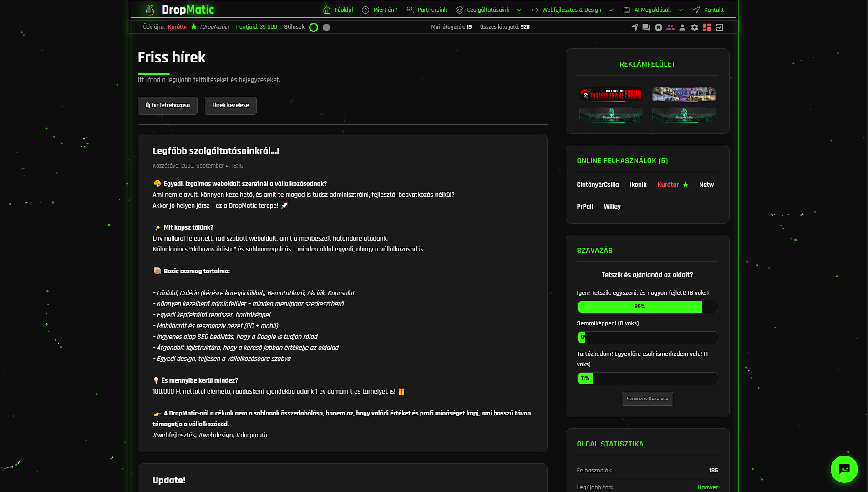
Task: Click the 89% vote progress bar
Action: click(647, 307)
